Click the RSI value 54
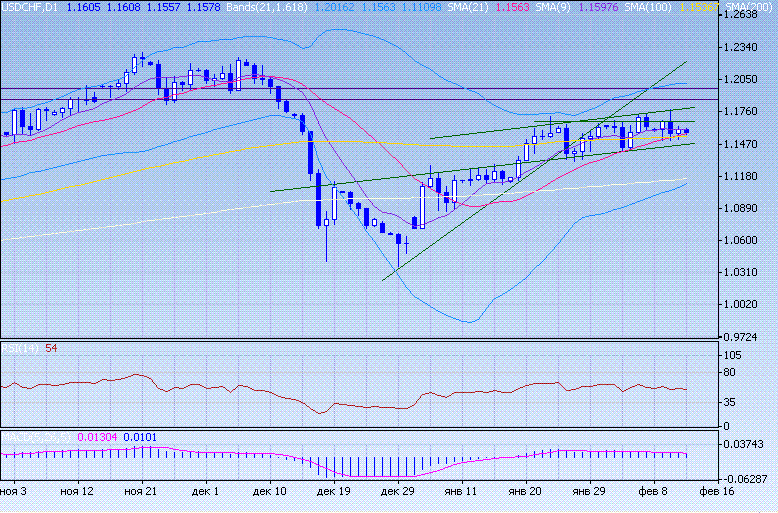The width and height of the screenshot is (778, 513). point(51,348)
